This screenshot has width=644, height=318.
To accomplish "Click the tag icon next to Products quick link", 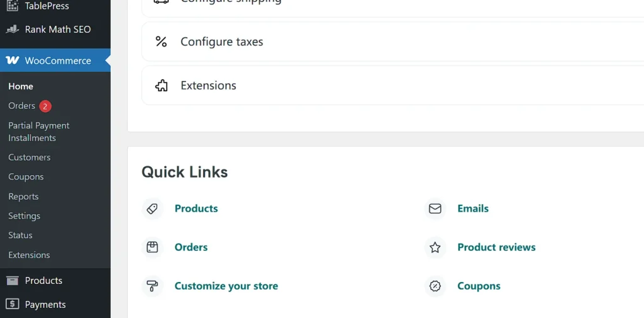I will point(152,208).
